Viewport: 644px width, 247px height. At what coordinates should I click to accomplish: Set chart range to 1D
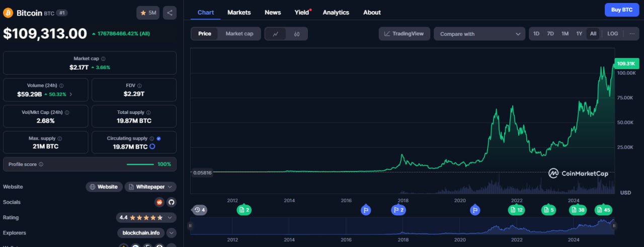click(536, 34)
